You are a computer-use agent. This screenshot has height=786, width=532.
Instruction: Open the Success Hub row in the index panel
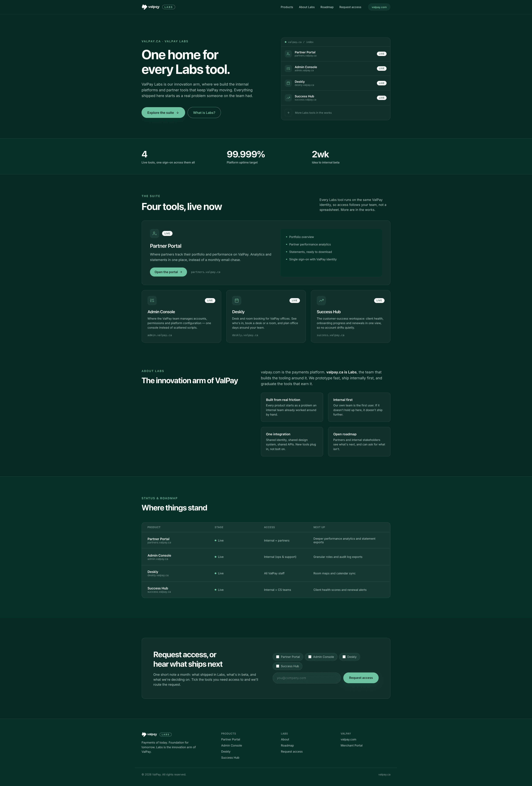(336, 98)
